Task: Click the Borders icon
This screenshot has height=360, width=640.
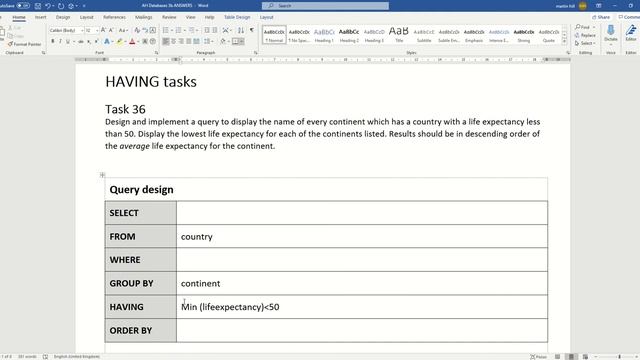Action: pos(236,41)
